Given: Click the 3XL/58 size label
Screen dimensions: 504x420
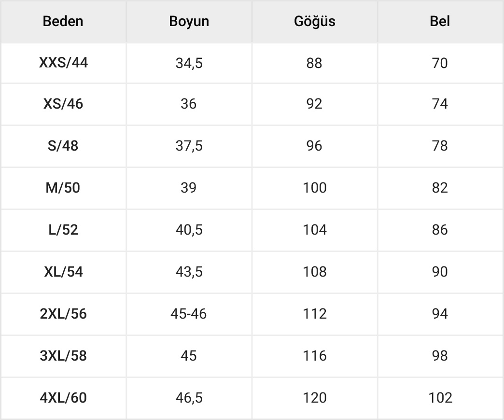Looking at the screenshot, I should (63, 356).
